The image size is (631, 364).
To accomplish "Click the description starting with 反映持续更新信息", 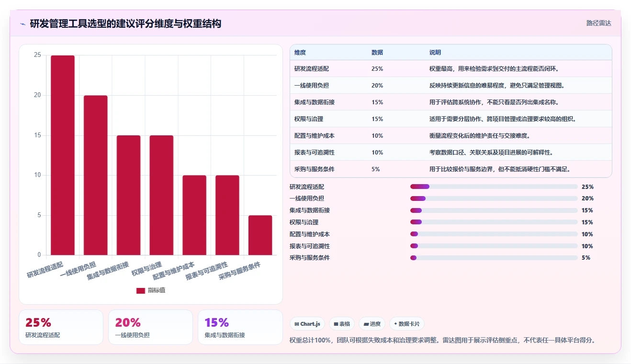I will pyautogui.click(x=497, y=86).
